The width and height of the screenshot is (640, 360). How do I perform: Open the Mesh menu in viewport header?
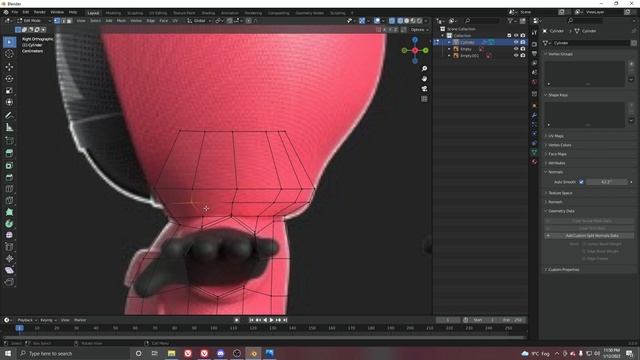(x=121, y=20)
